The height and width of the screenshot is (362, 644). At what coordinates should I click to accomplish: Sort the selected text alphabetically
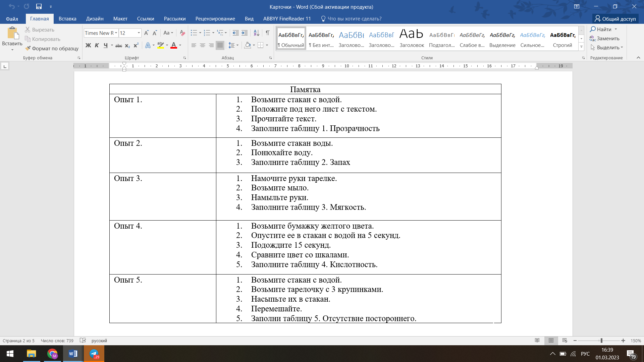[x=257, y=33]
